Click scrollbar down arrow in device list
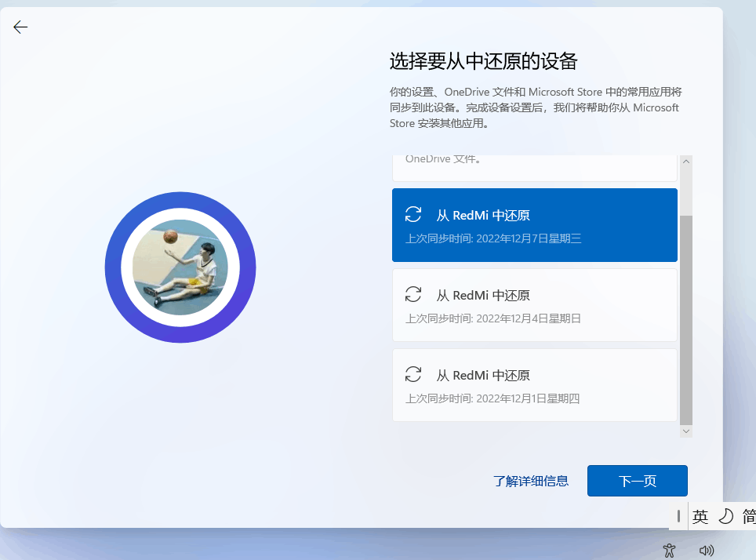The height and width of the screenshot is (560, 756). (686, 431)
